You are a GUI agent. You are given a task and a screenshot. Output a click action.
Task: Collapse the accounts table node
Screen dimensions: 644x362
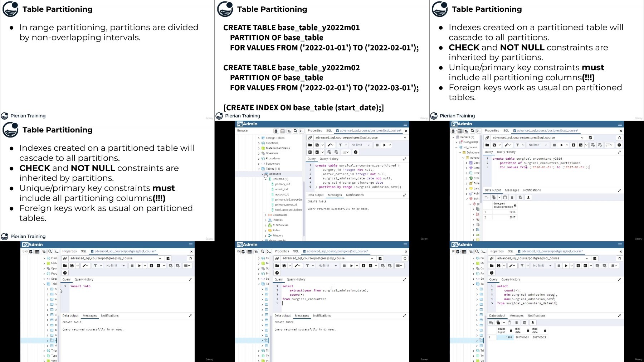[x=262, y=174]
